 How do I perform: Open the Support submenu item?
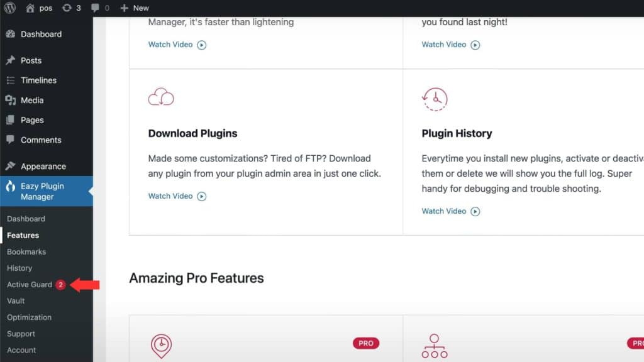[21, 334]
